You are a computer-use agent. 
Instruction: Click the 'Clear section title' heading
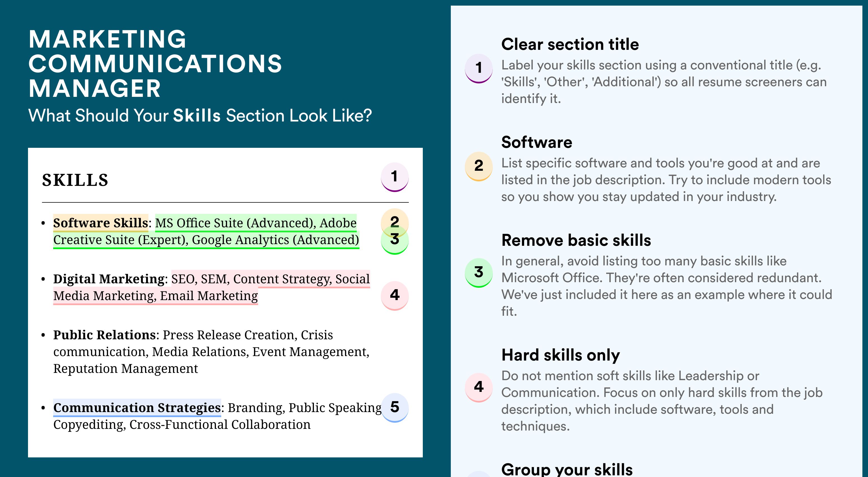tap(570, 44)
